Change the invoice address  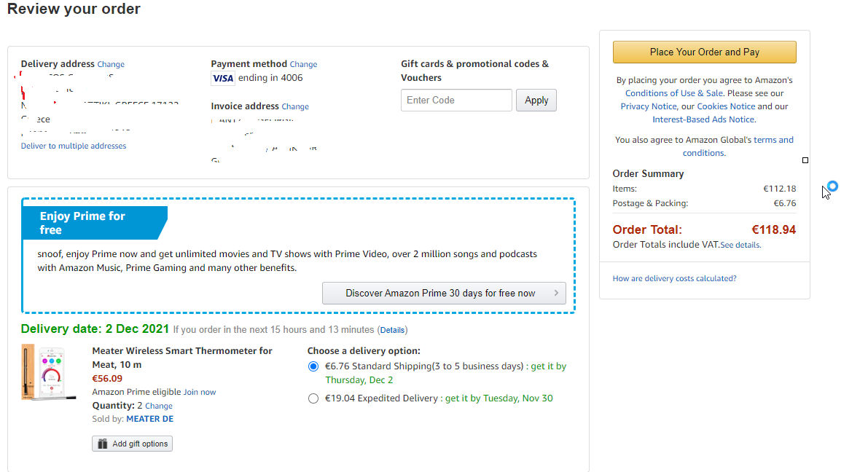click(x=295, y=106)
